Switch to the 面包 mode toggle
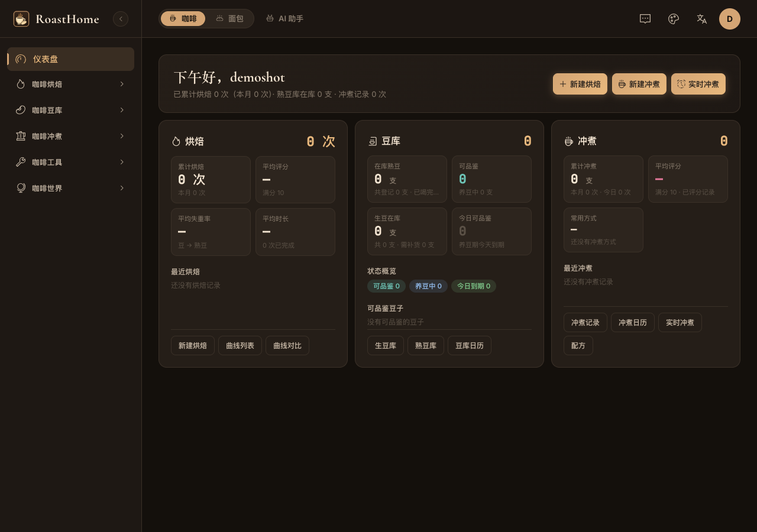This screenshot has height=532, width=757. [229, 18]
